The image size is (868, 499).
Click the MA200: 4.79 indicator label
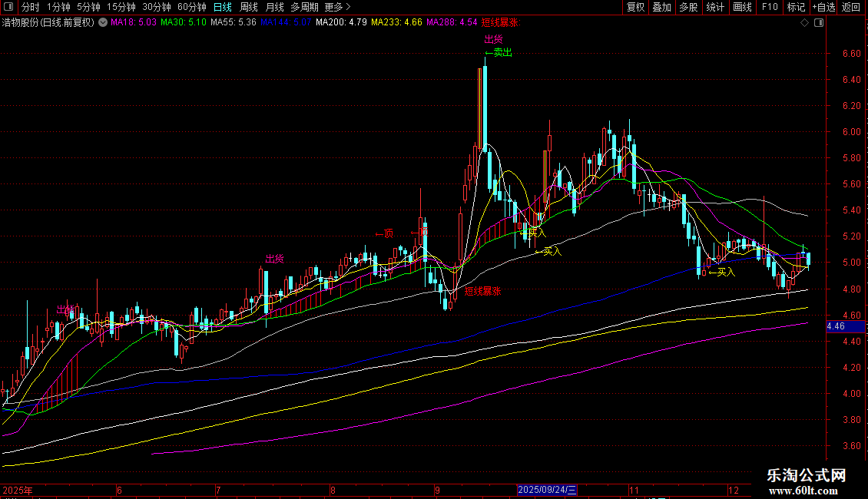click(341, 23)
